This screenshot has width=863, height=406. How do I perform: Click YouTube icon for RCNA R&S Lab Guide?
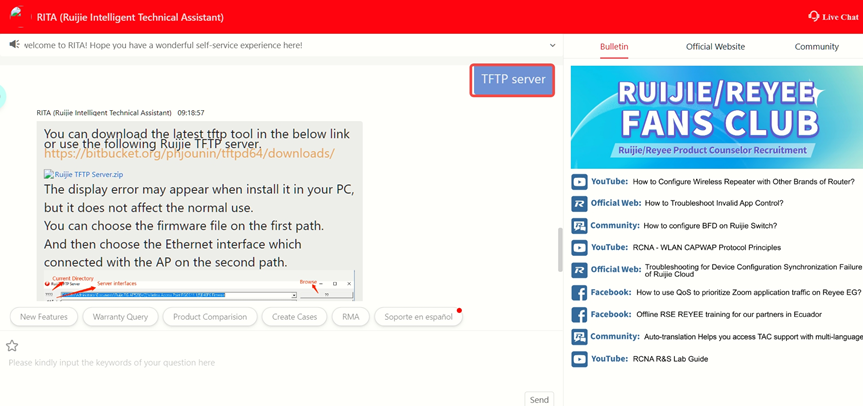point(579,359)
